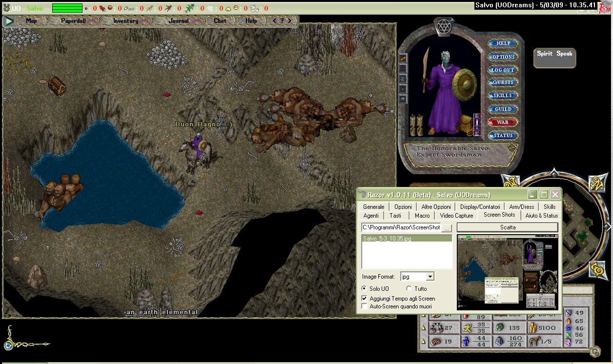Viewport: 613px width, 364px height.
Task: Click the Scatta button to take screenshot
Action: [508, 227]
